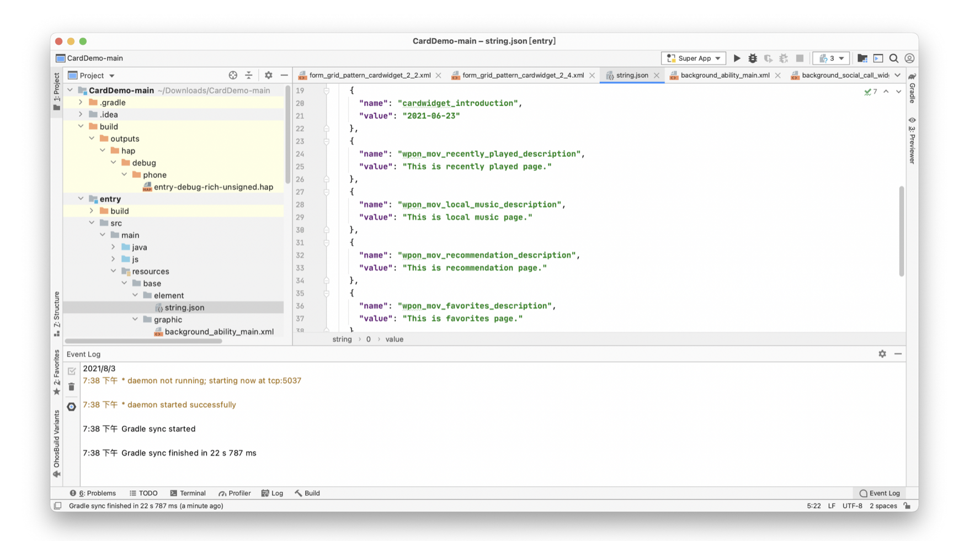Image resolution: width=980 pixels, height=541 pixels.
Task: Open the Terminal tool window
Action: (x=188, y=493)
